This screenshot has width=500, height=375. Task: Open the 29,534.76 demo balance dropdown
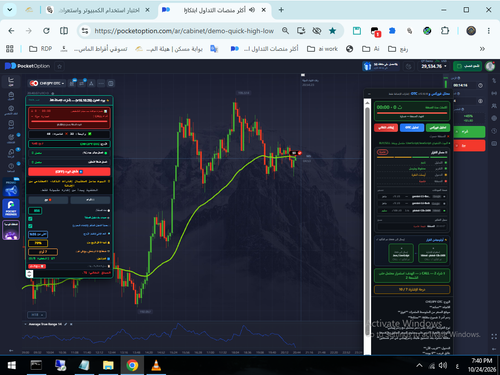(x=434, y=66)
